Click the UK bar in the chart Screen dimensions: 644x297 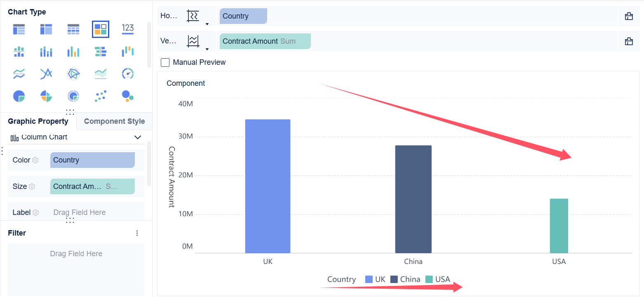click(x=268, y=186)
